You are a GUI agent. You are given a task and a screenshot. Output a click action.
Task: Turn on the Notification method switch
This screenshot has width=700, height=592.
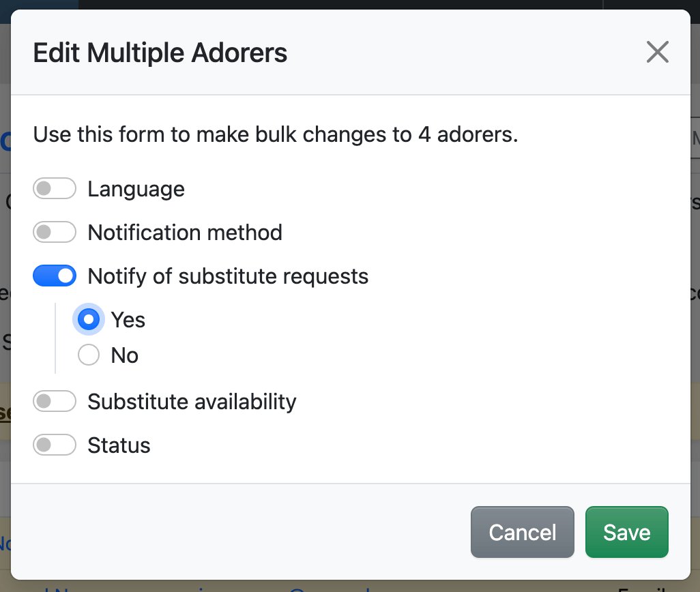click(55, 233)
